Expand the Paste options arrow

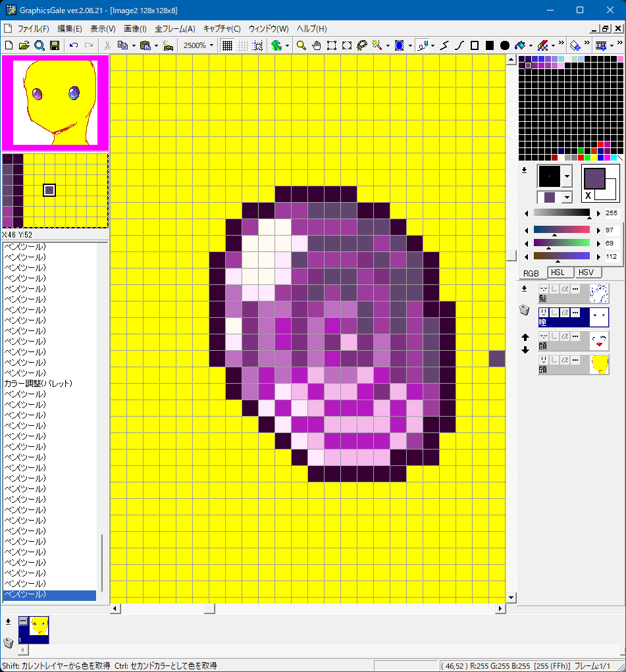156,45
